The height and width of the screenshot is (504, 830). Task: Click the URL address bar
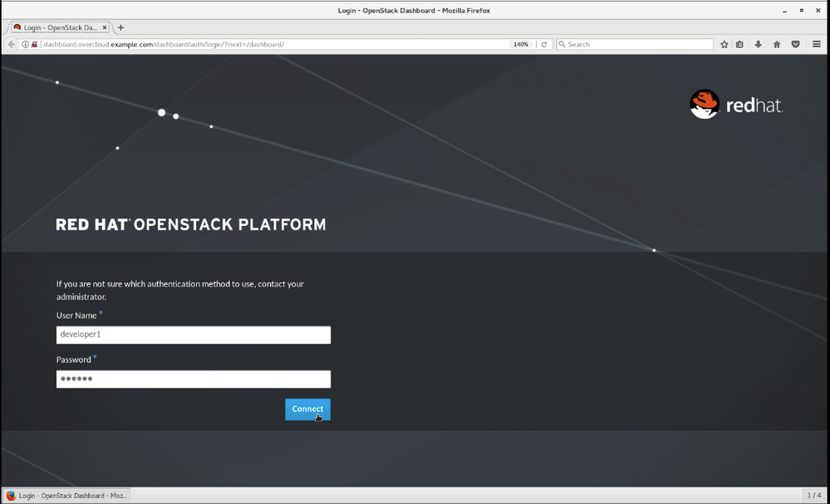pos(266,44)
